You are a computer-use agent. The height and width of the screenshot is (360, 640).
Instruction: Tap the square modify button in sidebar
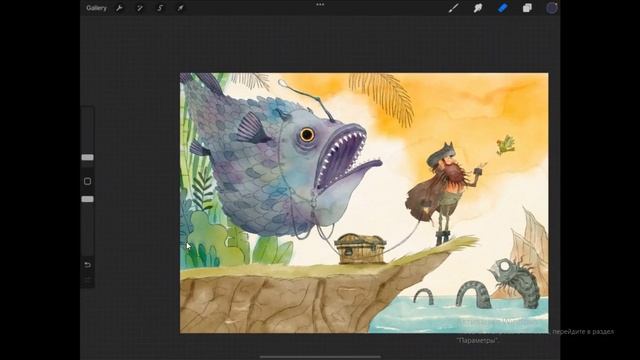(x=87, y=181)
